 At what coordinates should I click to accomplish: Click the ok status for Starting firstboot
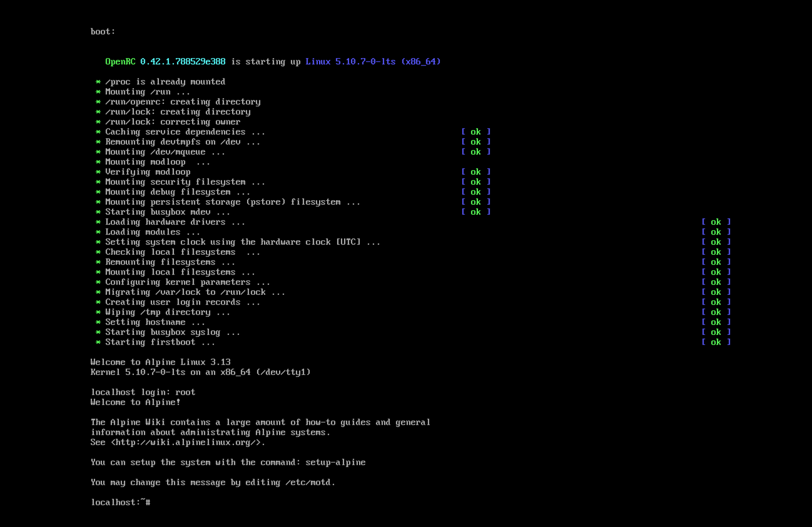tap(716, 342)
